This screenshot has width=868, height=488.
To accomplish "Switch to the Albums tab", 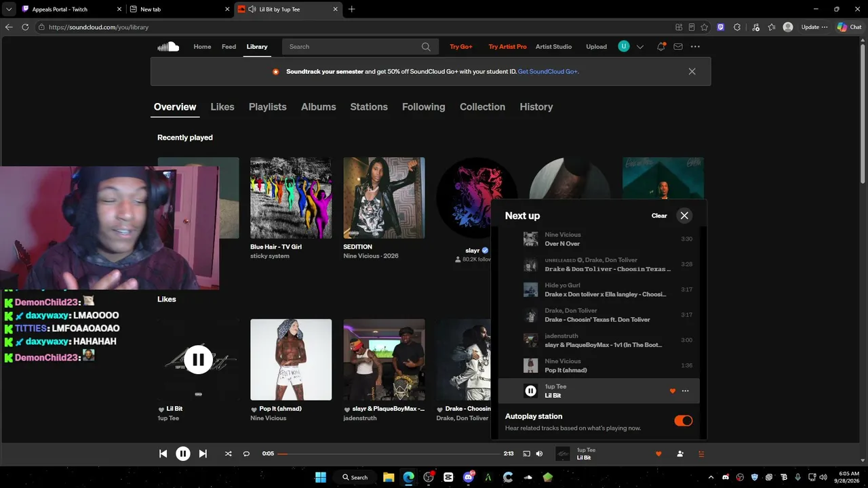I will 319,107.
